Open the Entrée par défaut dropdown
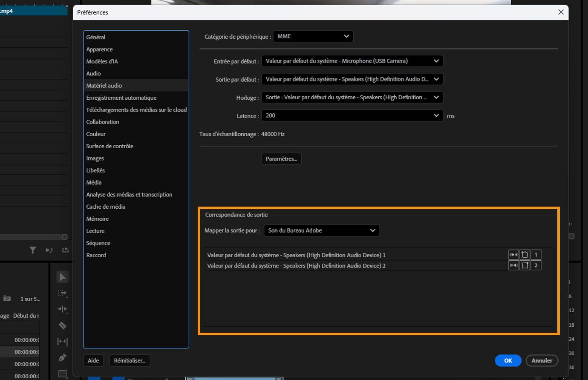The image size is (588, 380). click(352, 61)
